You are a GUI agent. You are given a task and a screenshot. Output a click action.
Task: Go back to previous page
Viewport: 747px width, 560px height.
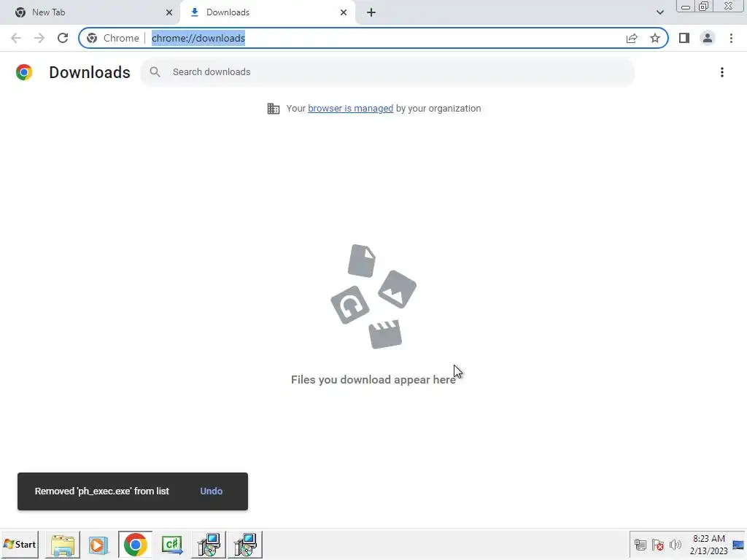(x=16, y=38)
